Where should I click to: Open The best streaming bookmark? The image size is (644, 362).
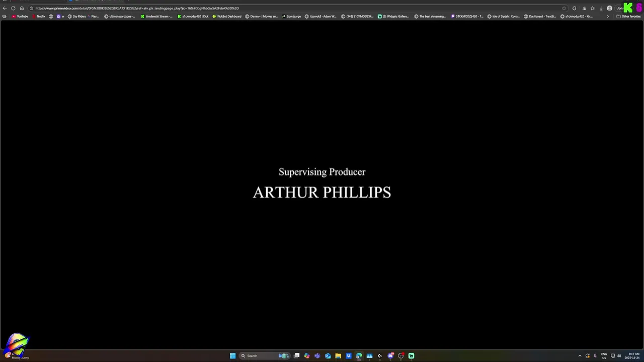pos(430,16)
